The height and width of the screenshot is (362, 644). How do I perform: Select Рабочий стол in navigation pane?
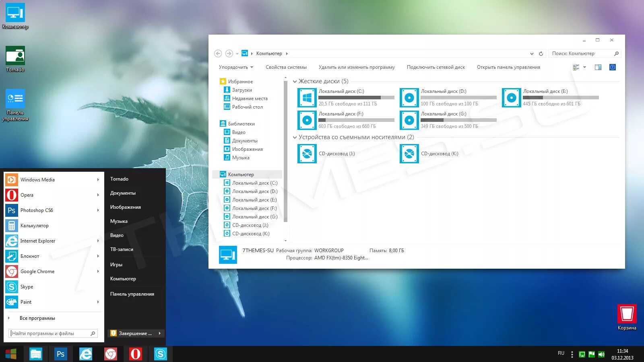pyautogui.click(x=247, y=107)
